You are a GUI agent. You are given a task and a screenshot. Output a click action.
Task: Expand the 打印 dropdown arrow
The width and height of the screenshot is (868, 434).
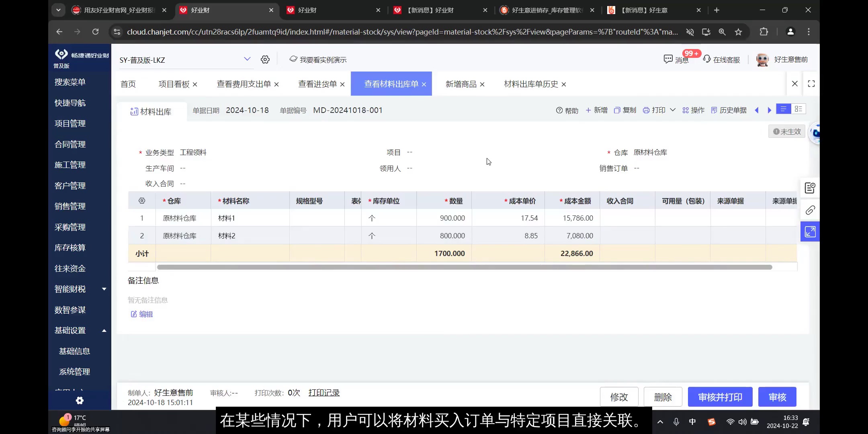(x=673, y=110)
